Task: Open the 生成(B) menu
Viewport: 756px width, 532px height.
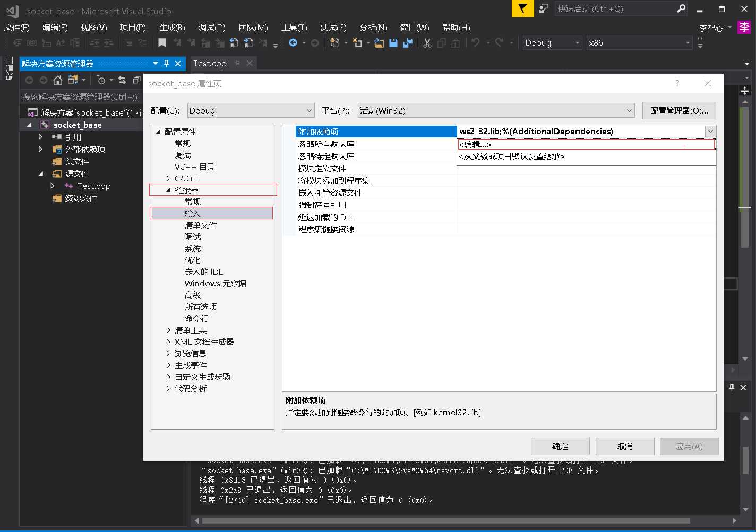Action: (172, 28)
